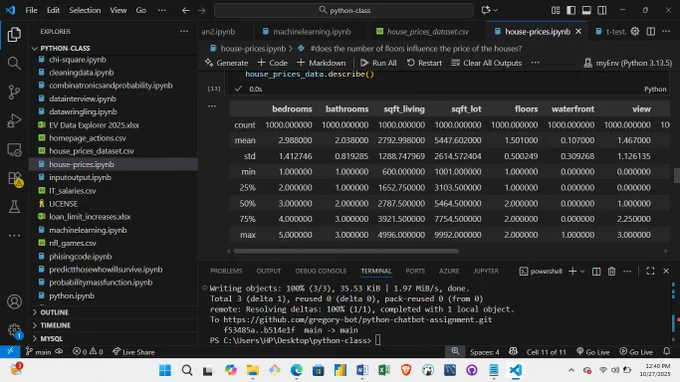Viewport: 680px width, 382px height.
Task: Split the terminal
Action: 596,271
